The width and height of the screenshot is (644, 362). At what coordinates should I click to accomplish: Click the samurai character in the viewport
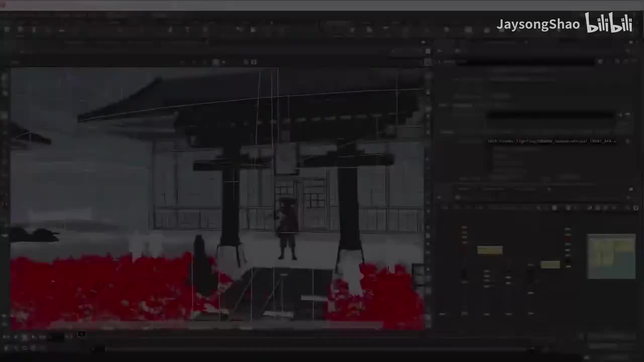(287, 228)
